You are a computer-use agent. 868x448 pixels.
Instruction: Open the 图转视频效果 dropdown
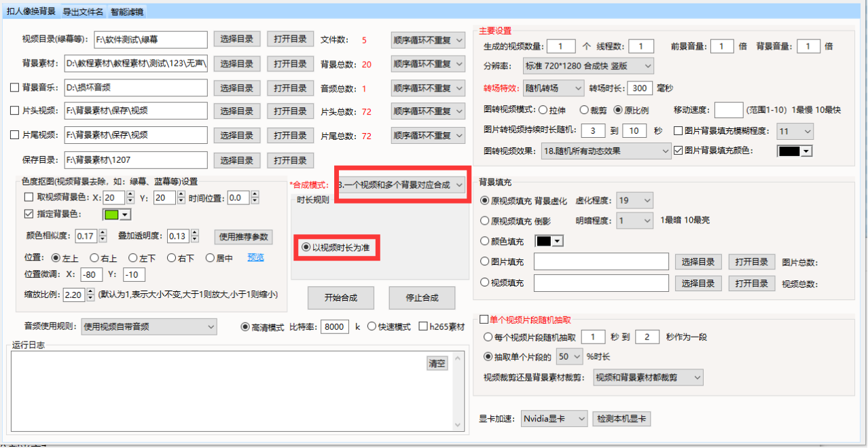(605, 151)
